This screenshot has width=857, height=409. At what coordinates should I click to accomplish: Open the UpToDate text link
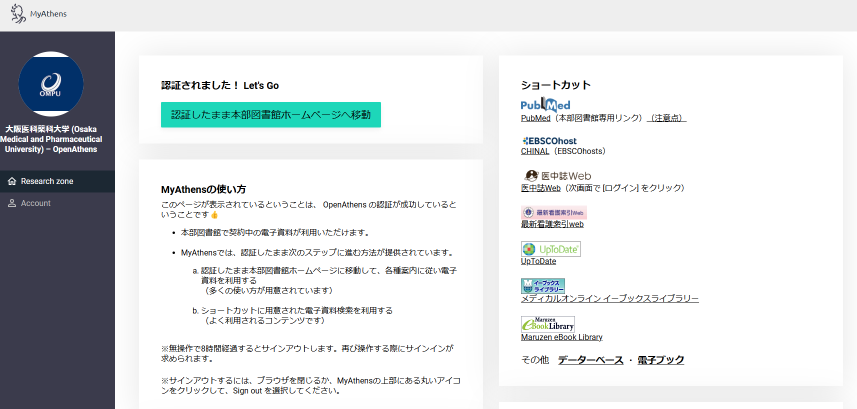[538, 261]
